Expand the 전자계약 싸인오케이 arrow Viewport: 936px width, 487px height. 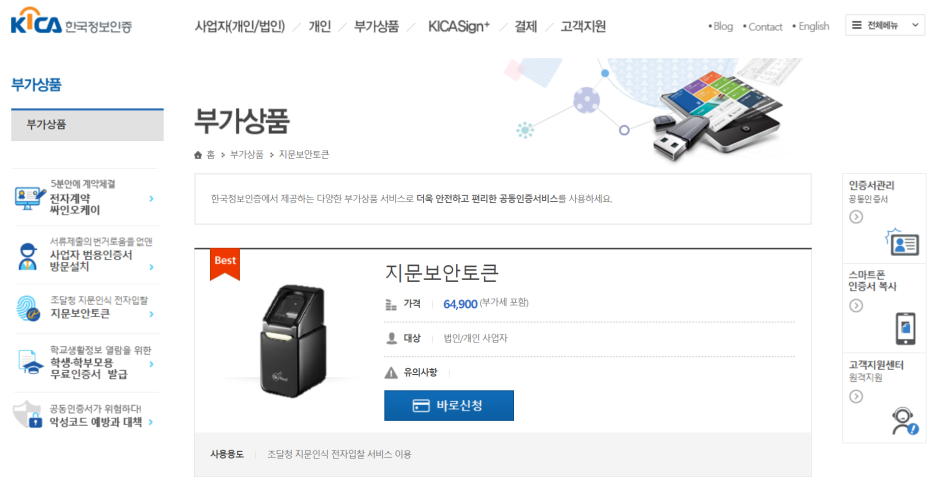(x=151, y=199)
